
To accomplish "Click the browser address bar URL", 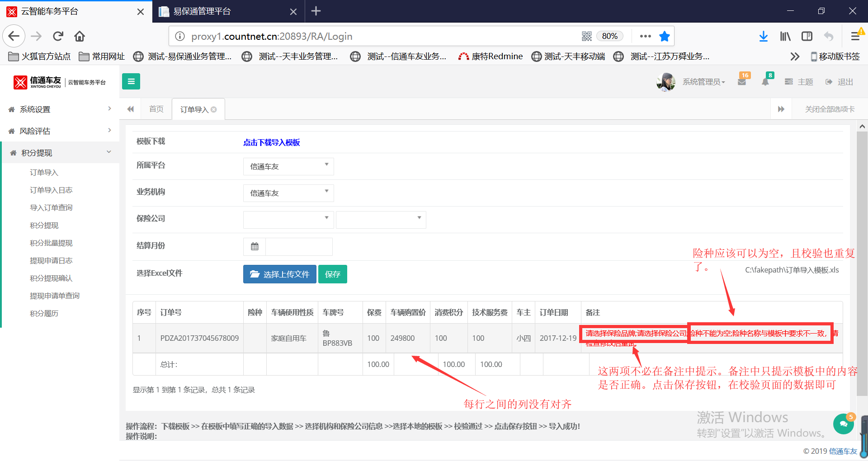I will [272, 36].
